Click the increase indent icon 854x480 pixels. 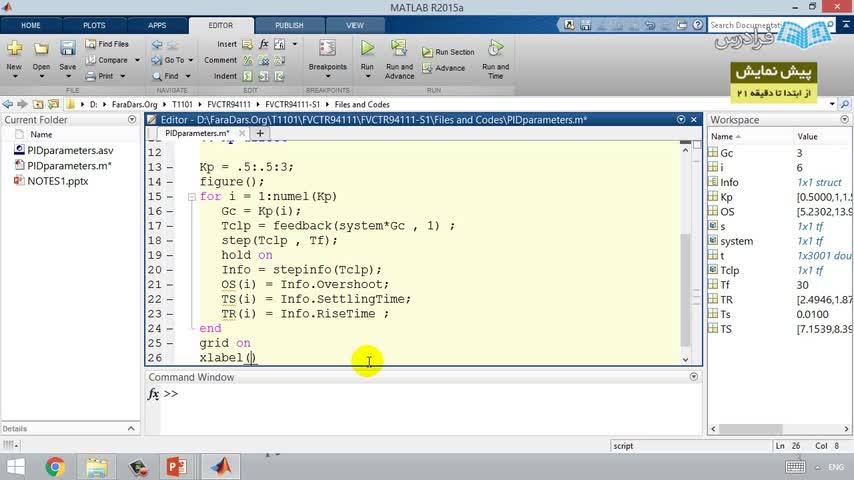pyautogui.click(x=264, y=76)
